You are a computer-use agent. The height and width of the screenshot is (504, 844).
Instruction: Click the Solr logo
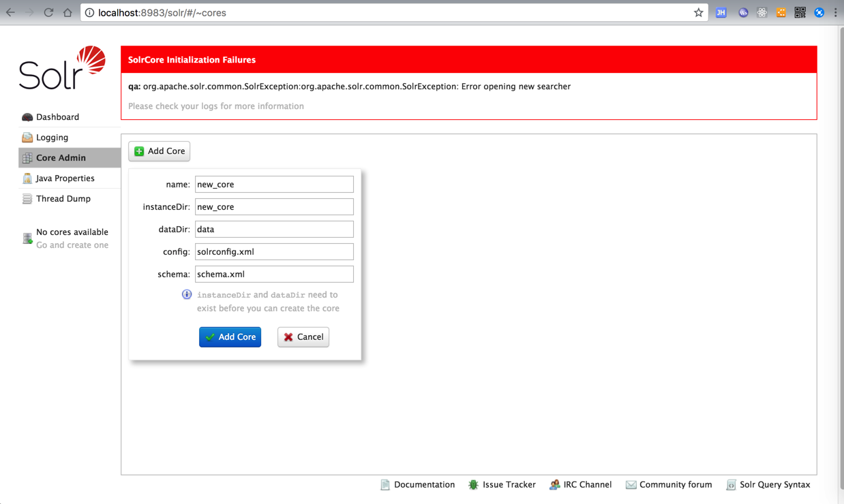click(x=62, y=68)
